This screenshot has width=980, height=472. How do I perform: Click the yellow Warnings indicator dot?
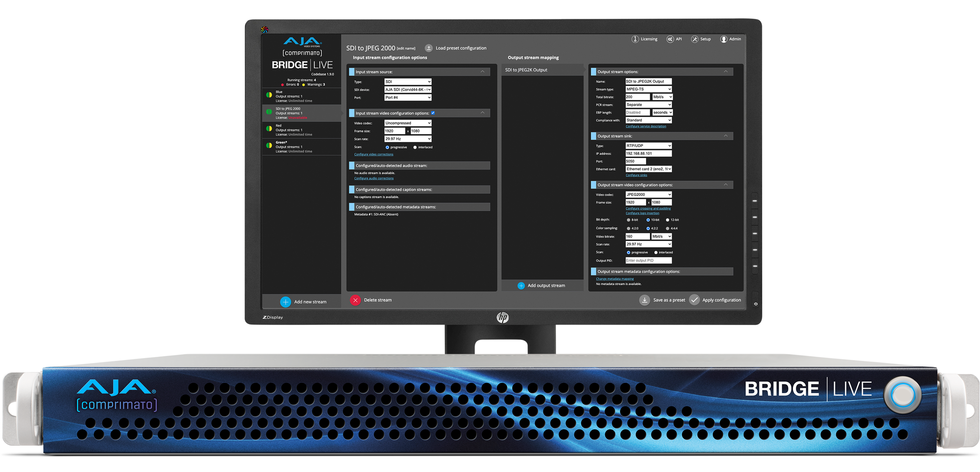tap(303, 85)
